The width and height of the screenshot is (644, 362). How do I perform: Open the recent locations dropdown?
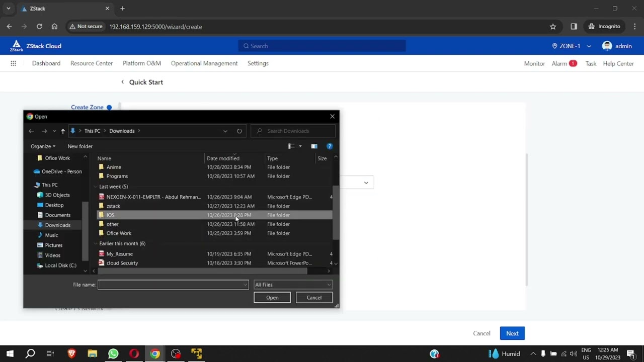tap(54, 131)
